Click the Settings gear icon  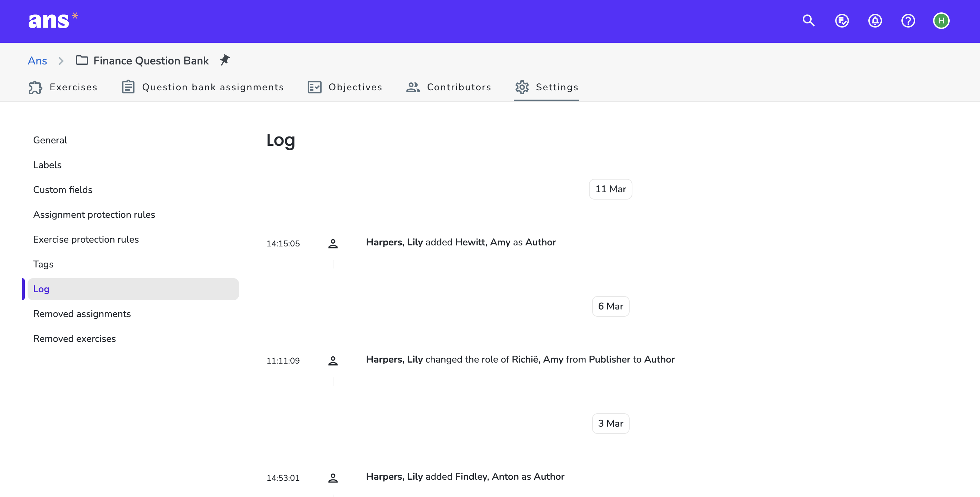[x=522, y=87]
